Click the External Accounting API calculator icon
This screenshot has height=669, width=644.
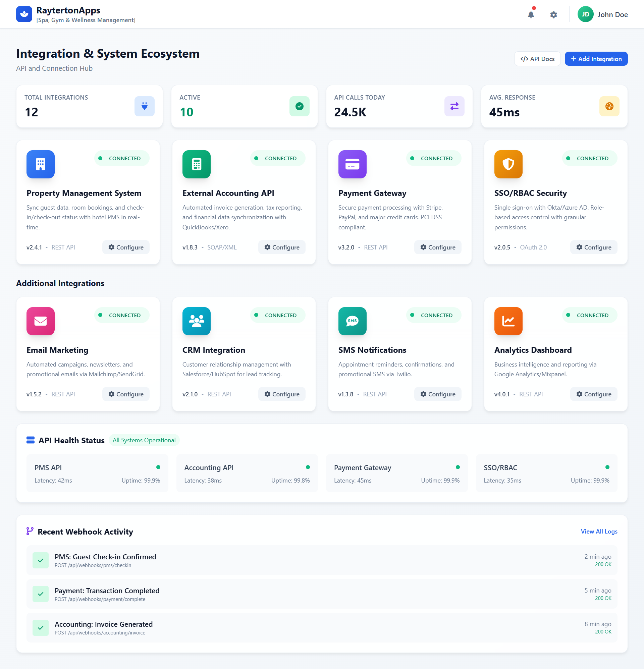pos(196,164)
